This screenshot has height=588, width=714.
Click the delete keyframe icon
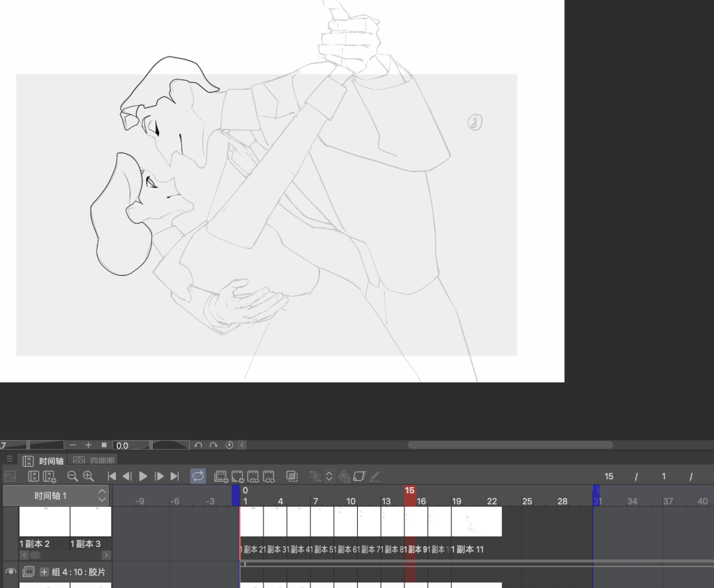pyautogui.click(x=344, y=477)
